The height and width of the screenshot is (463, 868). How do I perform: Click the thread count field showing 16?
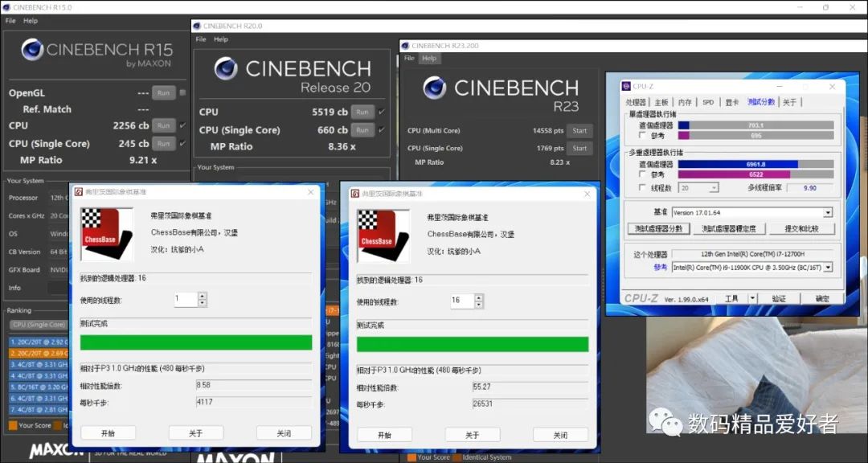pyautogui.click(x=462, y=301)
